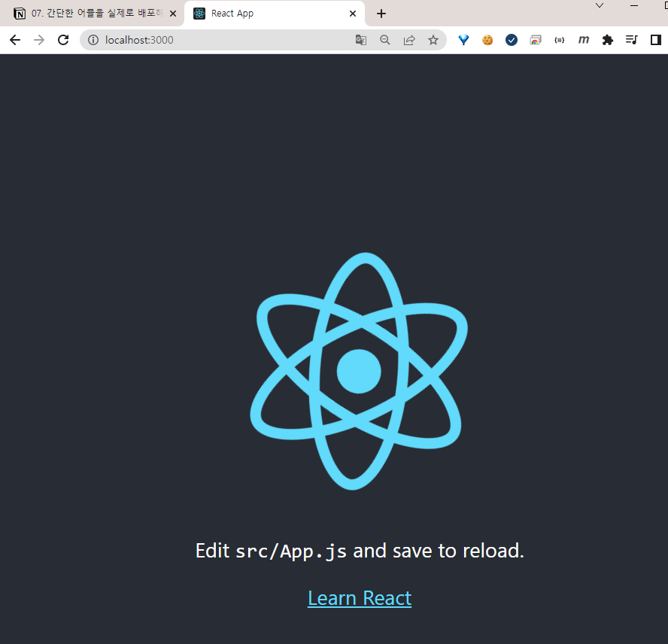Select the React App tab
The width and height of the screenshot is (668, 644).
(275, 14)
